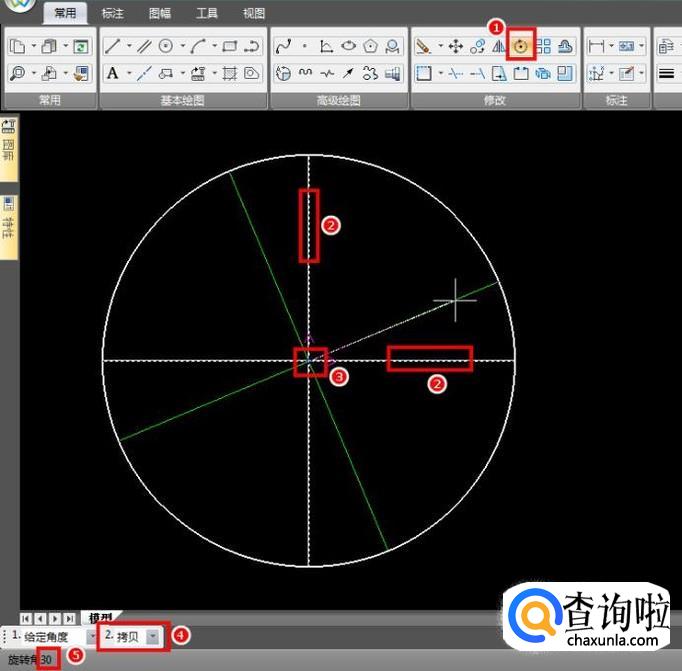Select the Arc drawing tool
Screen dimensions: 682x671
198,46
